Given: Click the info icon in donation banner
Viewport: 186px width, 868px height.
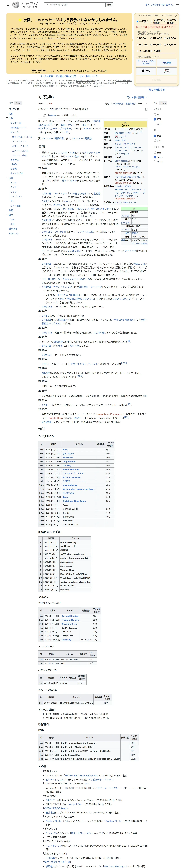Looking at the screenshot, I should click(20, 20).
